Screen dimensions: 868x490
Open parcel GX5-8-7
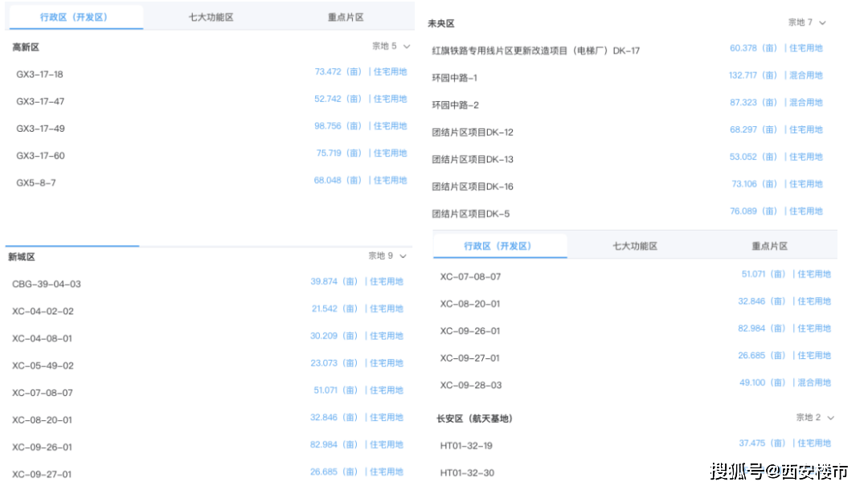click(36, 182)
